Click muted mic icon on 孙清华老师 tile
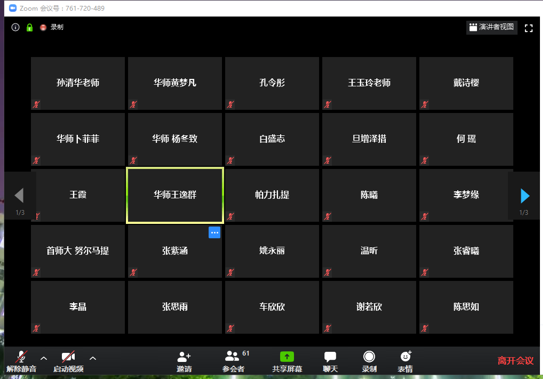543x379 pixels. pyautogui.click(x=36, y=104)
